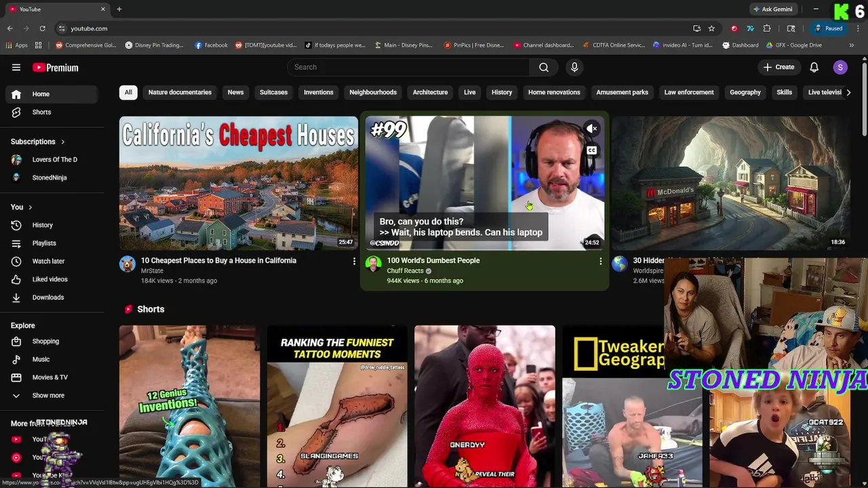Viewport: 868px width, 488px height.
Task: Open GFX - Google Drive bookmark
Action: click(x=793, y=45)
